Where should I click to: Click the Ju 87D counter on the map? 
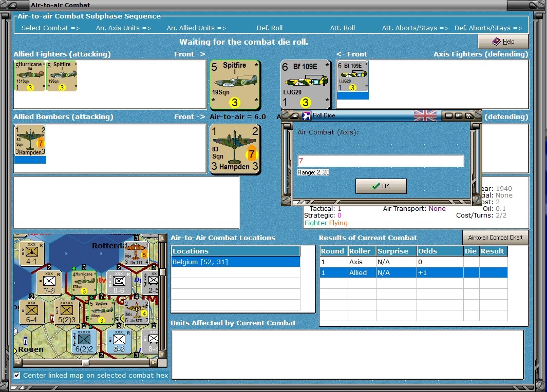tap(137, 312)
